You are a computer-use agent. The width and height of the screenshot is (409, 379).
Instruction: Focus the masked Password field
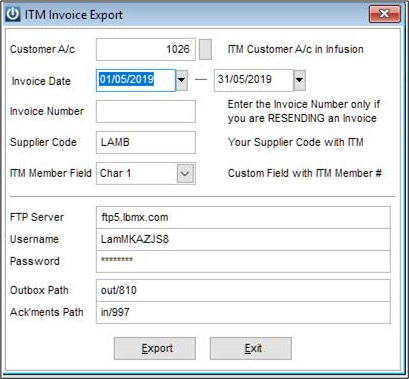pyautogui.click(x=243, y=261)
